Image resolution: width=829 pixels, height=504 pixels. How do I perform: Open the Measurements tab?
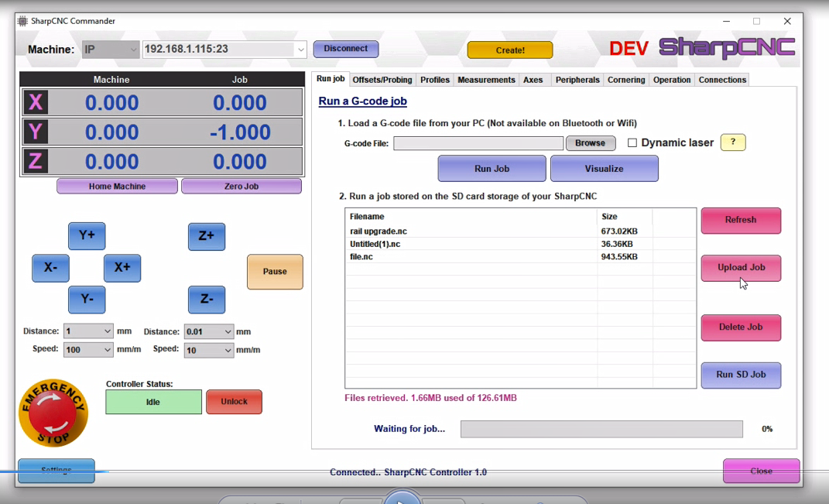(x=486, y=80)
